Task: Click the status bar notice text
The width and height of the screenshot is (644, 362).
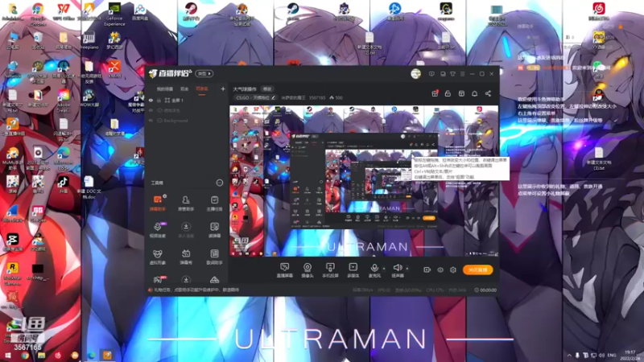Action: 196,290
